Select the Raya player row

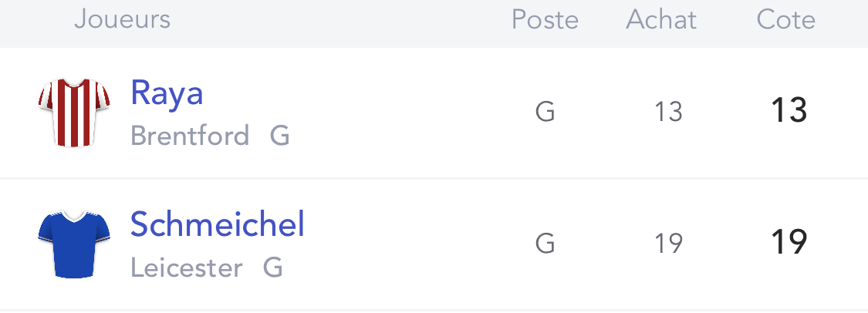coord(434,113)
